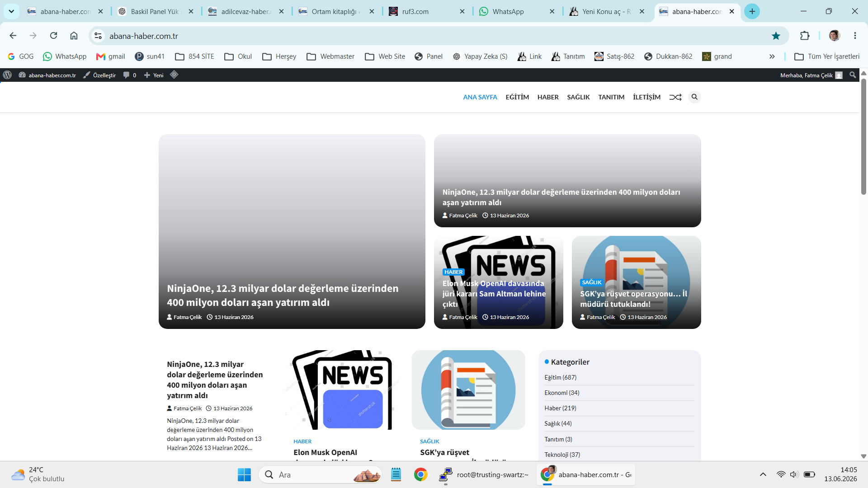
Task: Click the blue HABER badge on NEWS card
Action: pyautogui.click(x=453, y=272)
